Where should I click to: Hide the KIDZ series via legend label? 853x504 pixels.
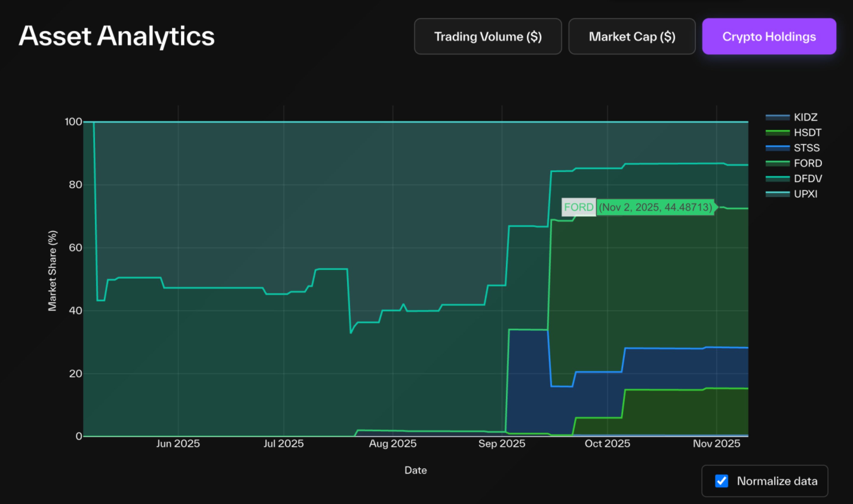click(805, 117)
